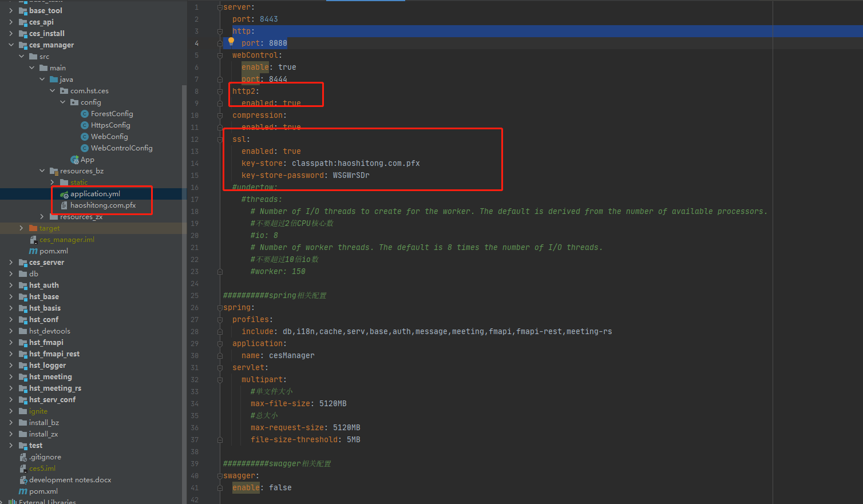
Task: Select the hst_serv_conf module label
Action: pyautogui.click(x=52, y=400)
